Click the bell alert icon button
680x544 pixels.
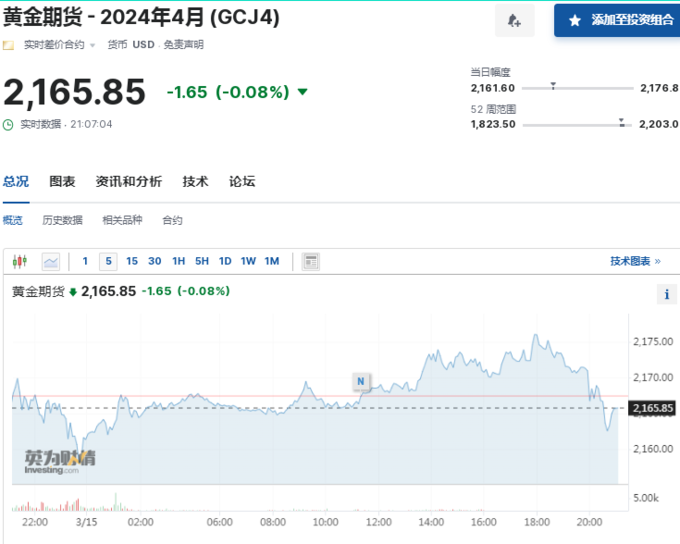point(514,20)
